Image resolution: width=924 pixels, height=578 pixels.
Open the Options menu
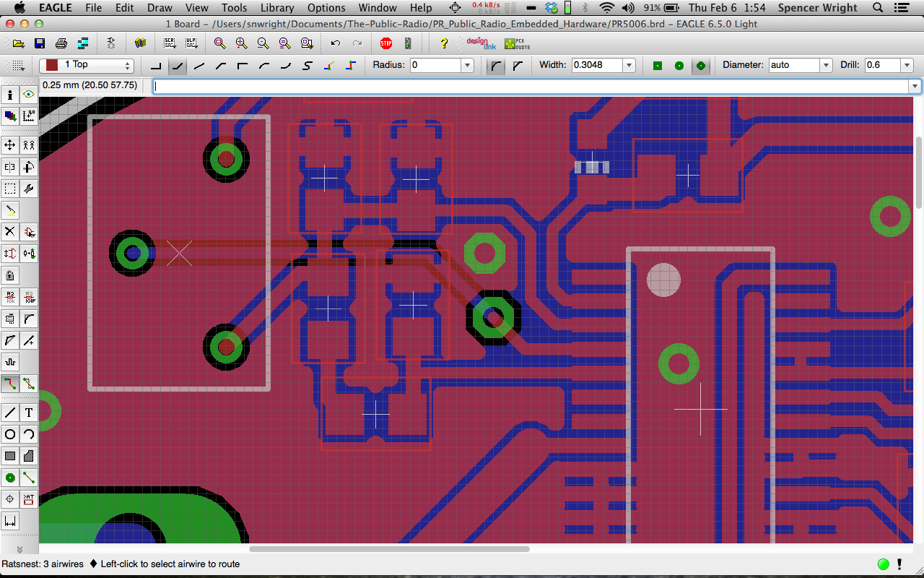click(326, 8)
